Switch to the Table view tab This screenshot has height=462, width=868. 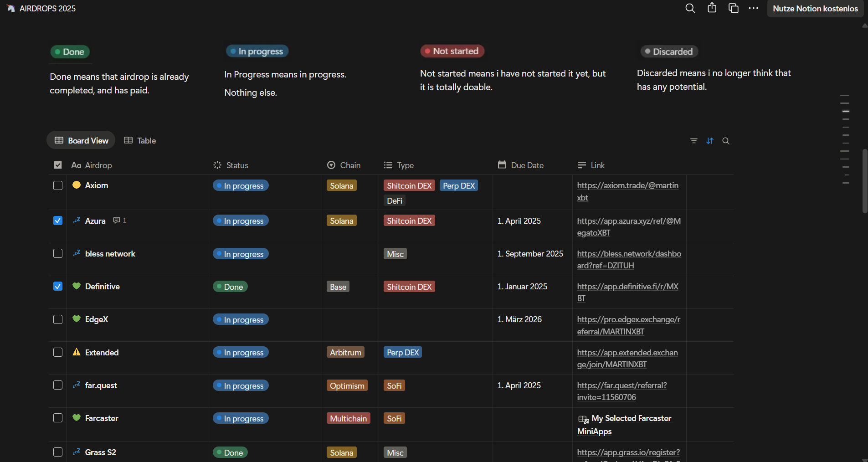coord(140,140)
